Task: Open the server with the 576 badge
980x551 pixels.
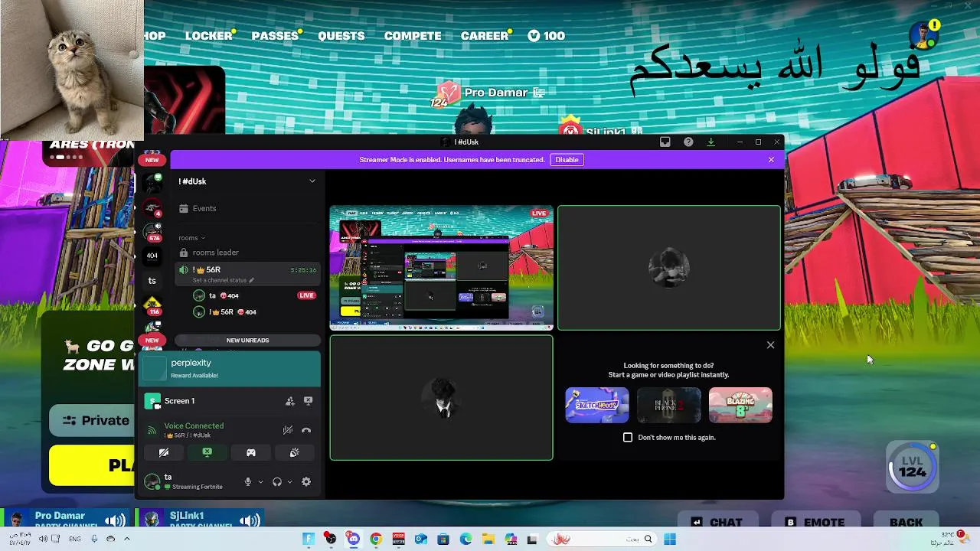Action: (x=152, y=231)
